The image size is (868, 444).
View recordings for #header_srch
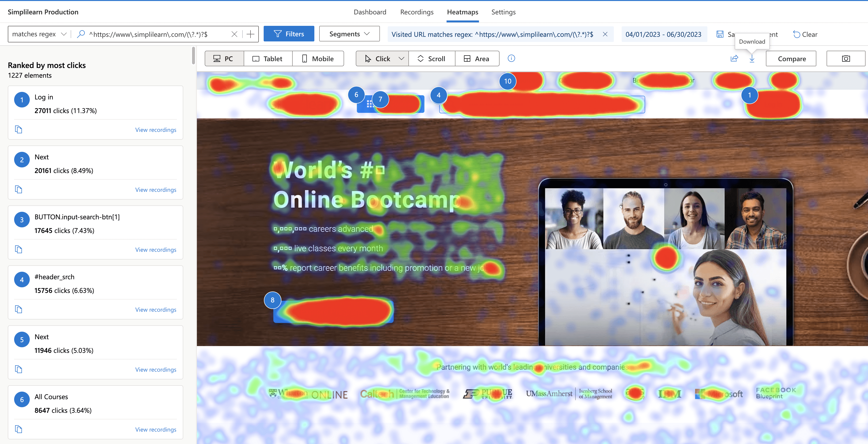156,309
